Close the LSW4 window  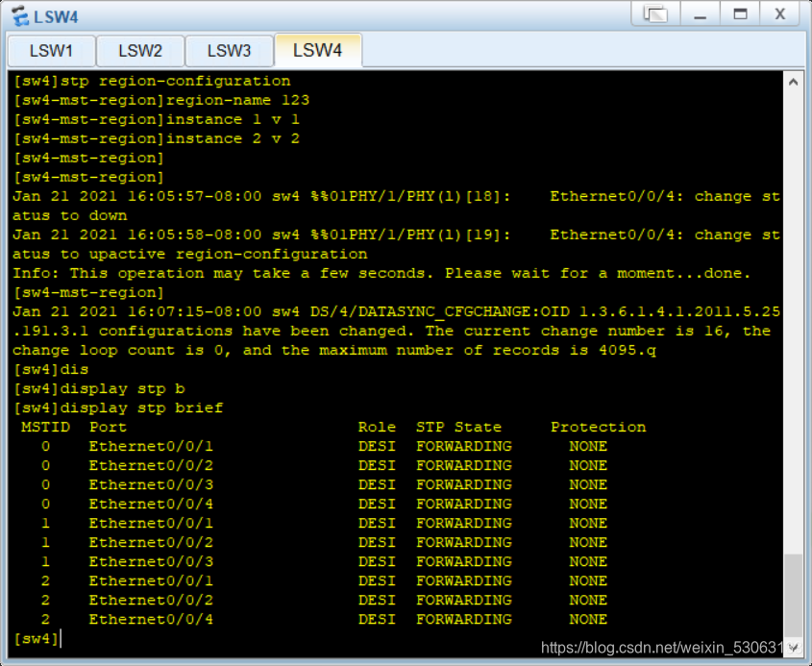click(780, 13)
